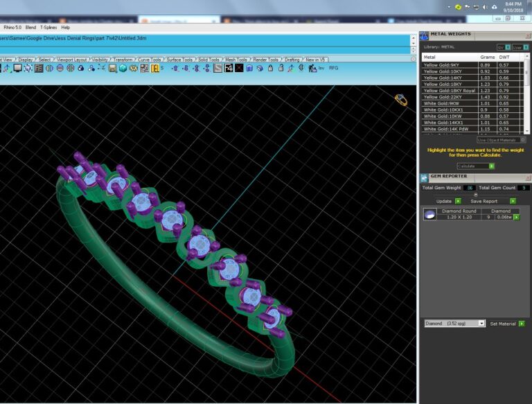532x404 pixels.
Task: Adjust the Gem Reporter slider knob
Action: tap(476, 195)
